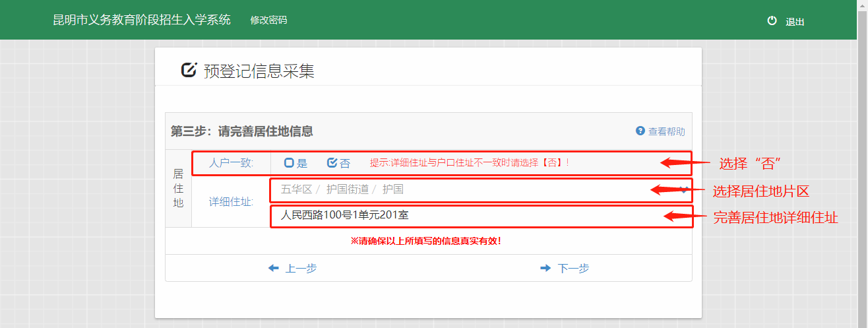Click the edit icon next to 预登记信息采集
Viewport: 868px width, 328px height.
(x=189, y=70)
